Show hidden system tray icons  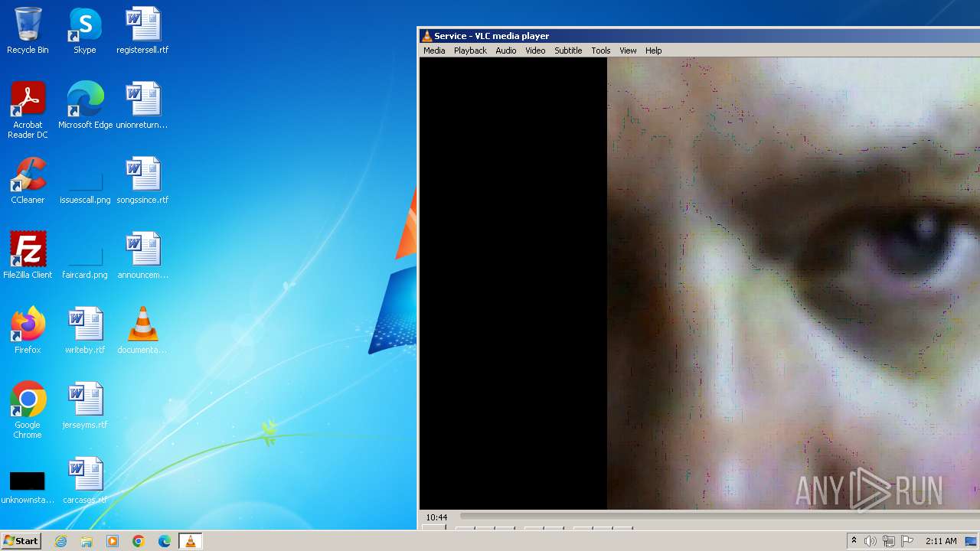[854, 541]
